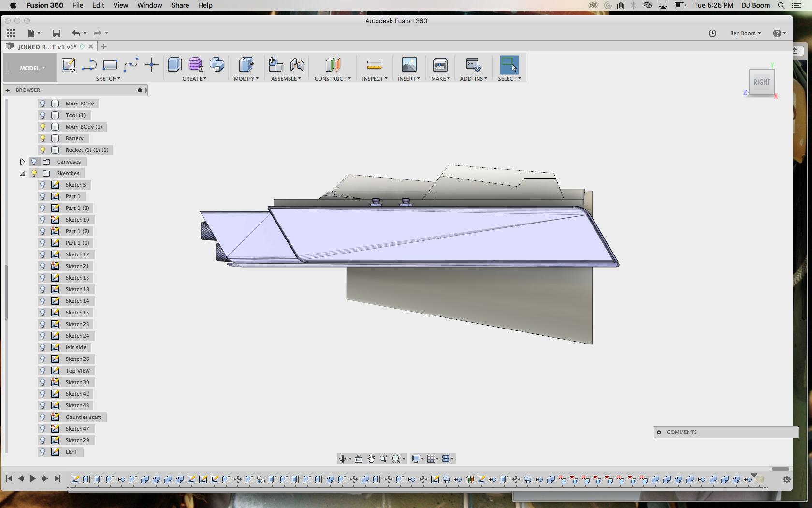This screenshot has width=812, height=508.
Task: Click the Orbit navigation icon
Action: (x=343, y=459)
